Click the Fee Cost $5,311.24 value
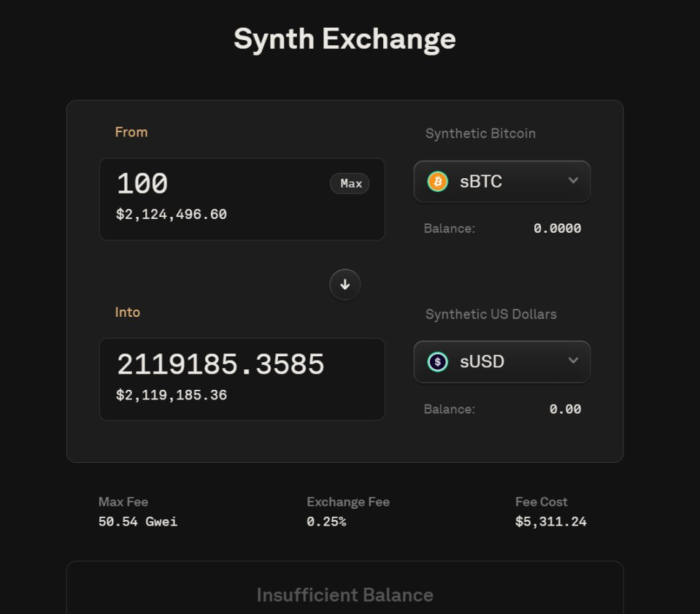 [550, 521]
